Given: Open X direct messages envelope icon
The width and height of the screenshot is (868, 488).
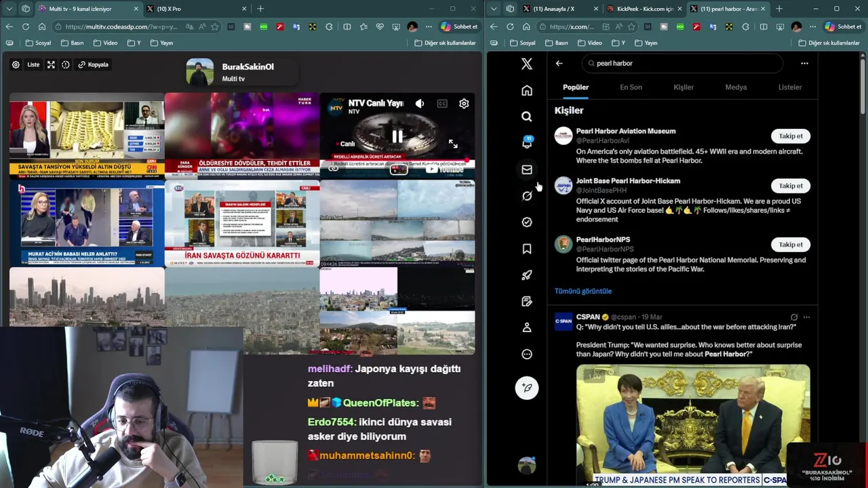Looking at the screenshot, I should [x=527, y=169].
